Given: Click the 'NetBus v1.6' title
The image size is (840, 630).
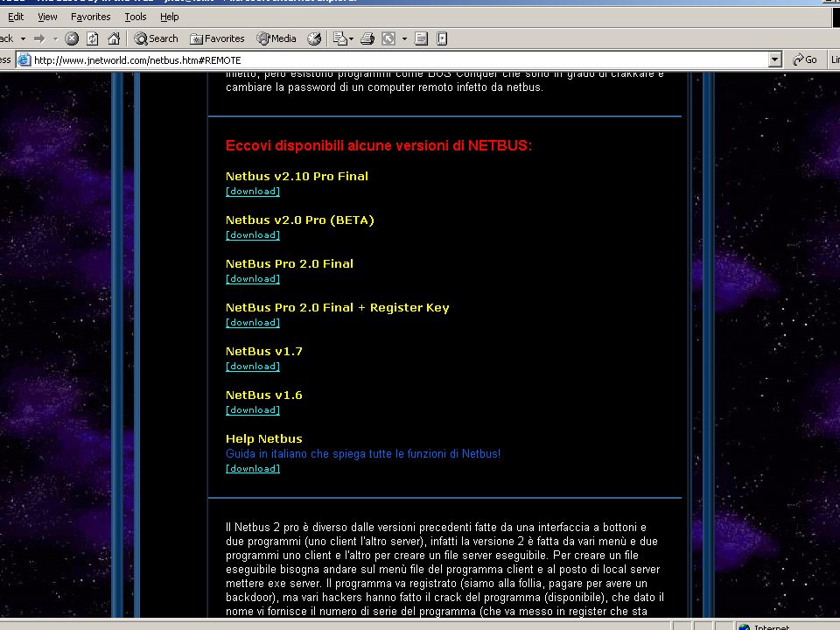Looking at the screenshot, I should click(x=264, y=395).
